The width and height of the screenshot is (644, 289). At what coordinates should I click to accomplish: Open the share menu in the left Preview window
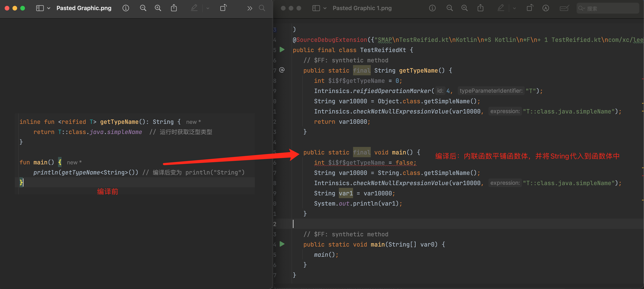(x=174, y=8)
